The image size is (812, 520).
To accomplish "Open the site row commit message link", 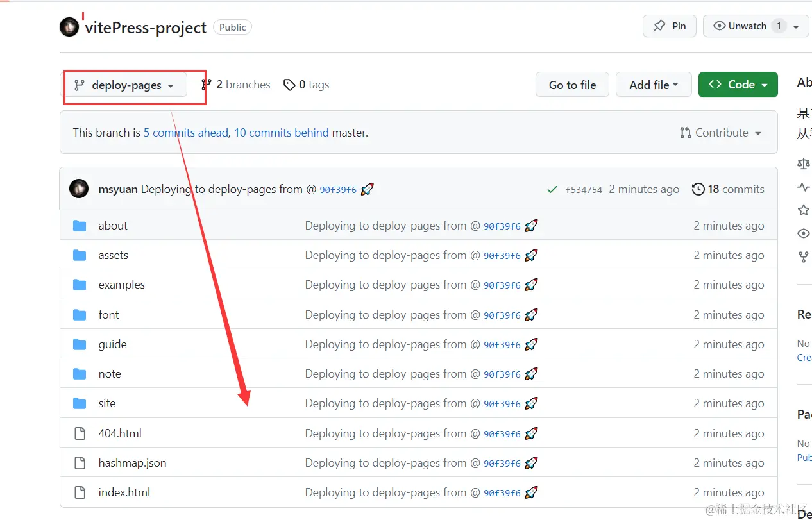I will [x=393, y=403].
